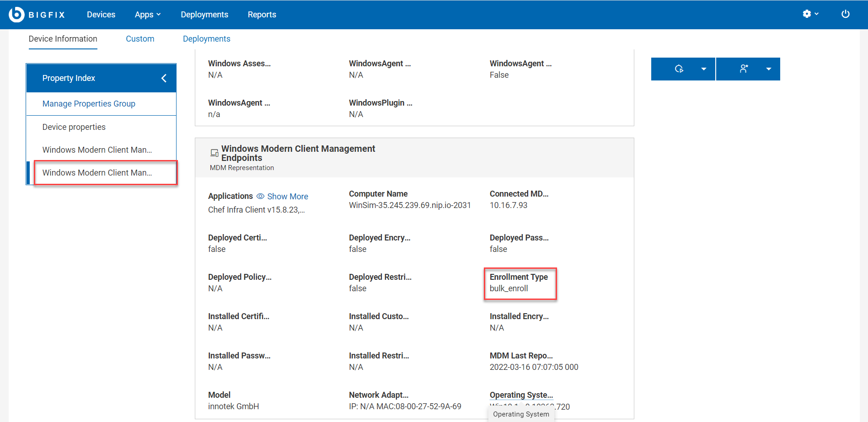The width and height of the screenshot is (868, 422).
Task: Select Device properties in the sidebar
Action: point(74,127)
